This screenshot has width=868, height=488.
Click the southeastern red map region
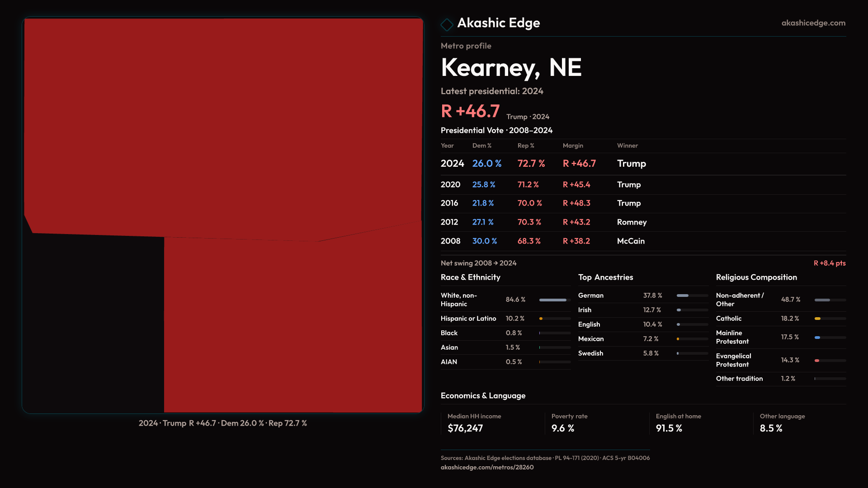(293, 325)
